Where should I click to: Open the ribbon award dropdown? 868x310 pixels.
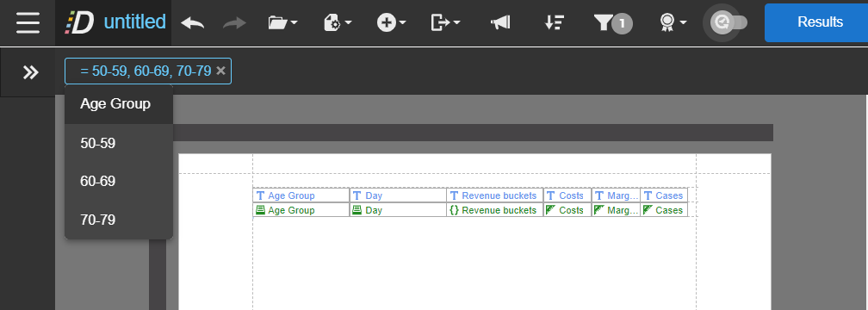click(x=673, y=22)
